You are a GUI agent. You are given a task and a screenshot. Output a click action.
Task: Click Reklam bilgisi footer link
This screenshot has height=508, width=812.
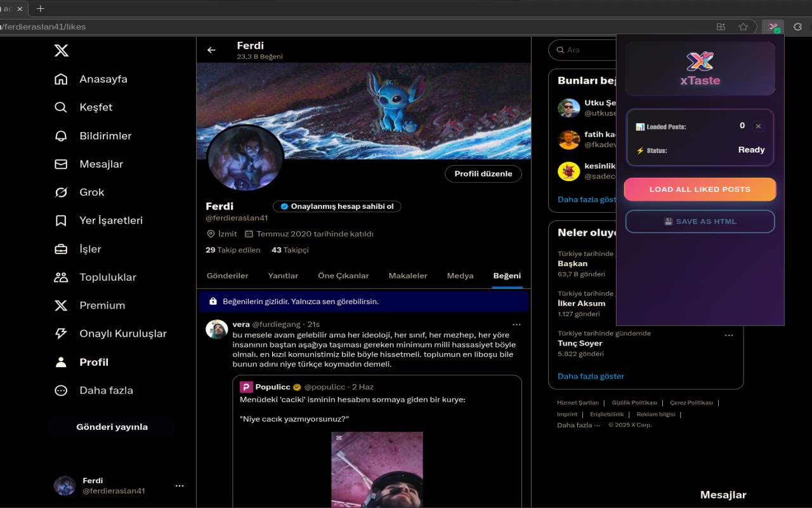(x=656, y=414)
